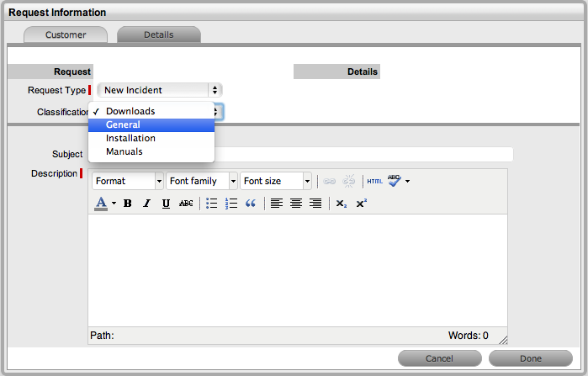This screenshot has height=376, width=588.
Task: Insert a blockquote
Action: (251, 204)
